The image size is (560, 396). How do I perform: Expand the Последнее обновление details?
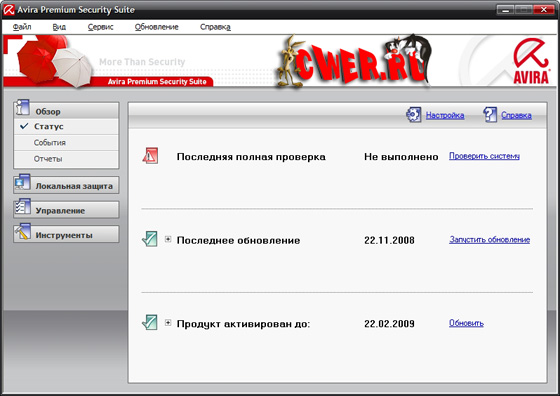(x=168, y=239)
